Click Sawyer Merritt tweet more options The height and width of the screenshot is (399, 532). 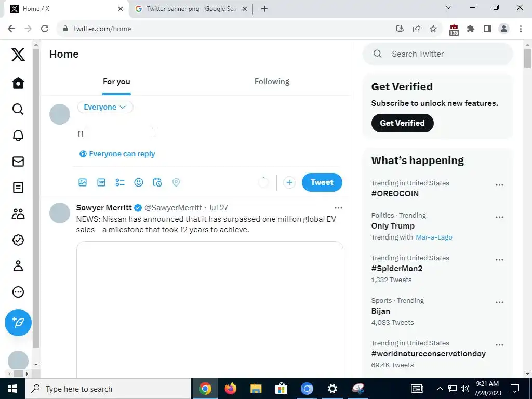click(338, 208)
